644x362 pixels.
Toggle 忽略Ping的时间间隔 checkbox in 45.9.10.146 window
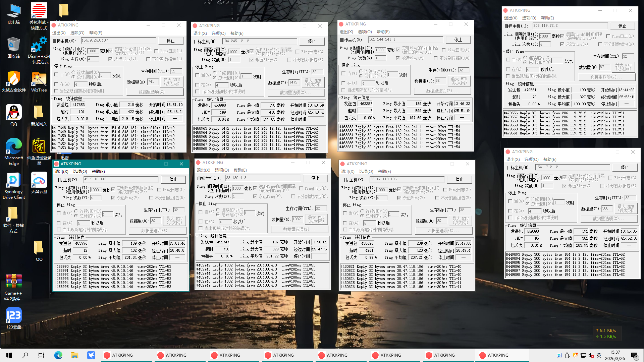click(113, 190)
